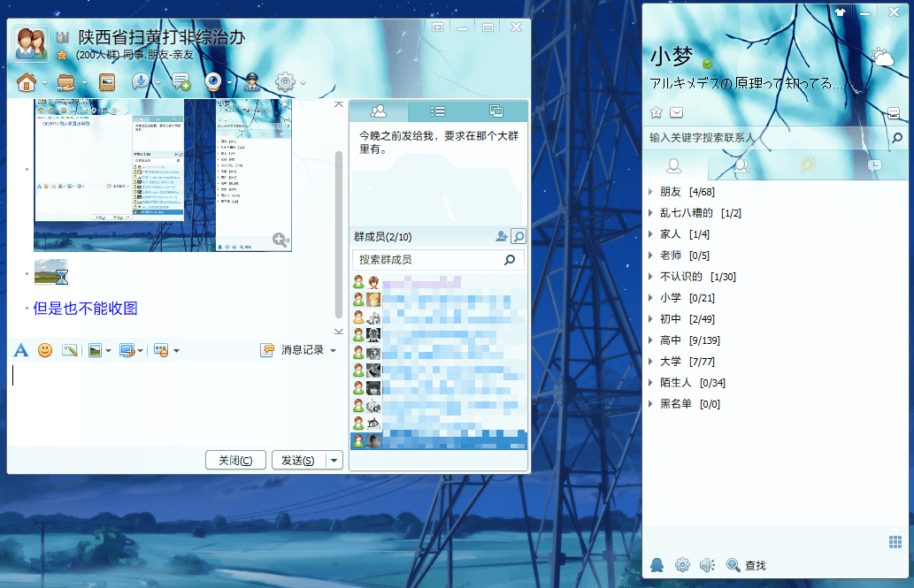Toggle the group member search magnifier

click(x=518, y=236)
